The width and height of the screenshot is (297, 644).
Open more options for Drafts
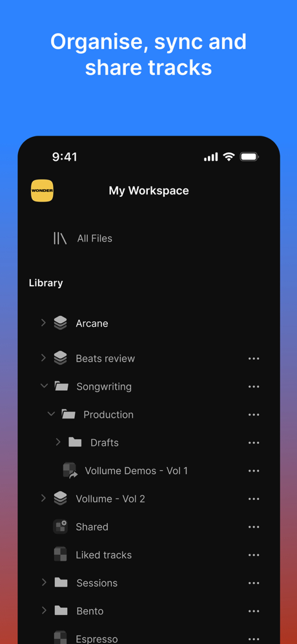[x=254, y=442]
